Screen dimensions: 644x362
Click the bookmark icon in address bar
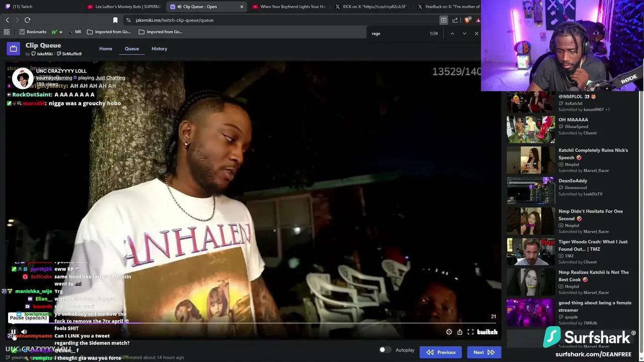(x=115, y=20)
